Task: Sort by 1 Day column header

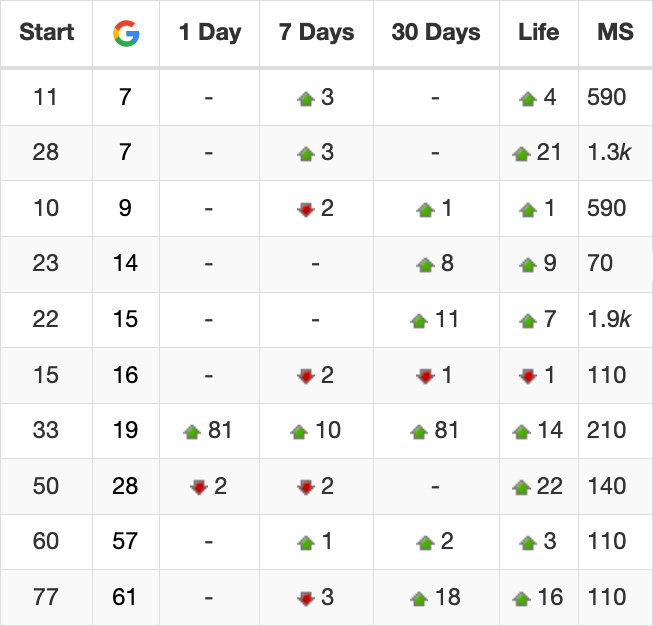Action: [210, 32]
